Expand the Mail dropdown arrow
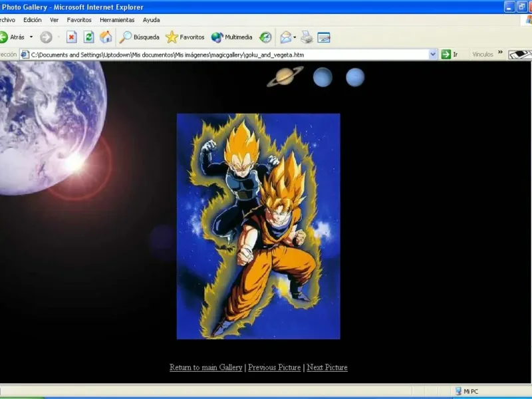The width and height of the screenshot is (532, 399). point(295,37)
